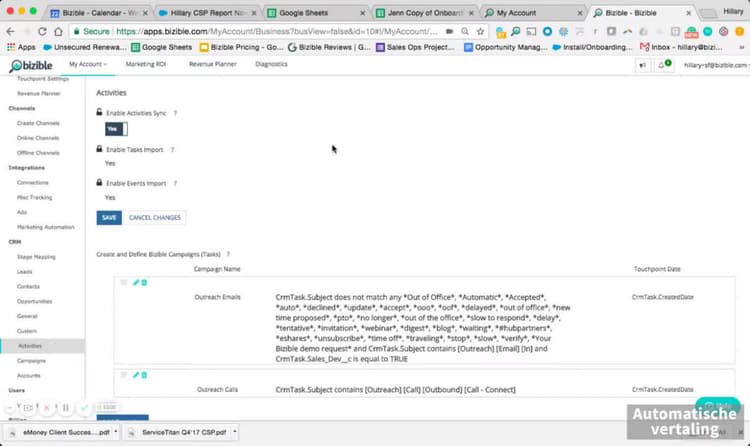Open help tooltip for Enable Tasks Import
The image size is (750, 446).
tap(172, 150)
